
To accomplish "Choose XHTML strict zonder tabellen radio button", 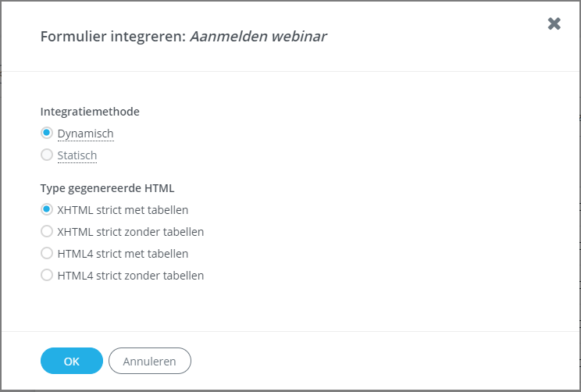I will (47, 231).
